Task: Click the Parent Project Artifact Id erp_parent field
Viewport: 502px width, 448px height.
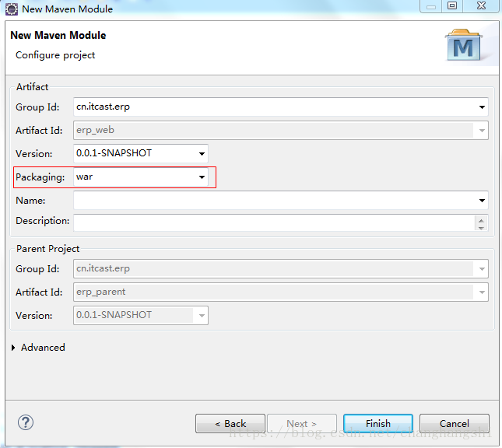Action: point(280,292)
